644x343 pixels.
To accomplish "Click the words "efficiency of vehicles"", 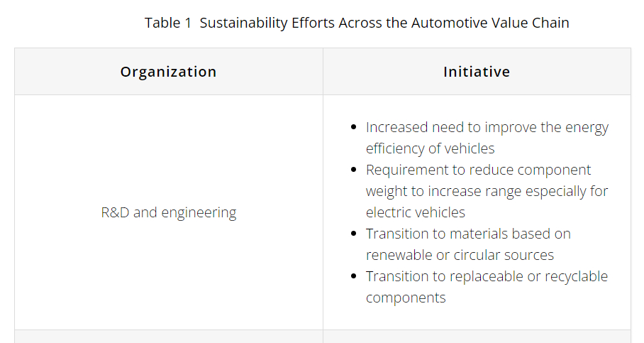I will 430,148.
